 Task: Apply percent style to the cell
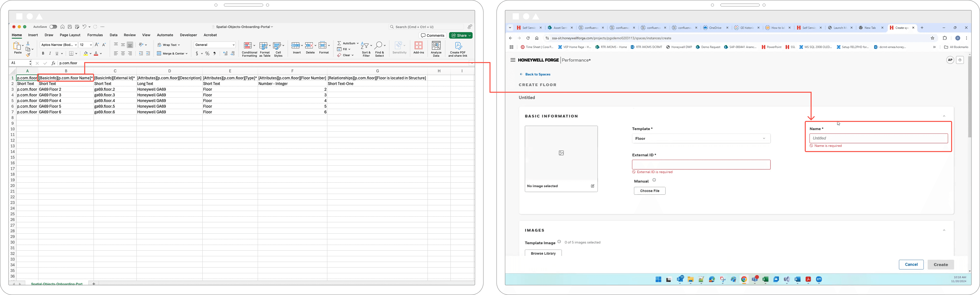pos(207,54)
